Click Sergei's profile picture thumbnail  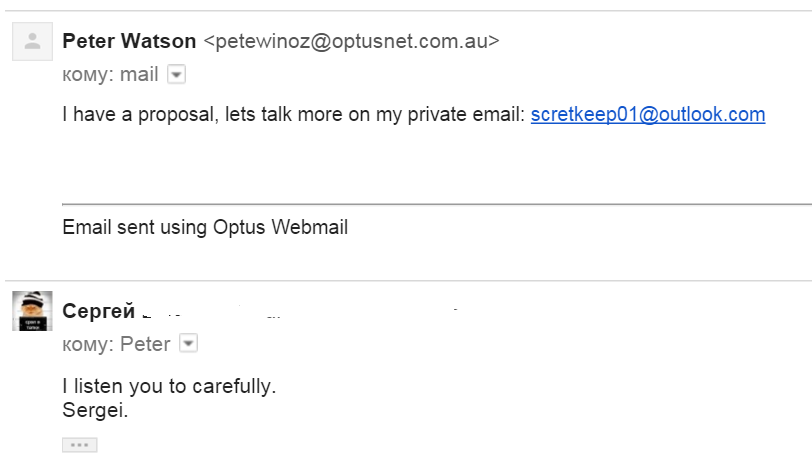[x=32, y=311]
